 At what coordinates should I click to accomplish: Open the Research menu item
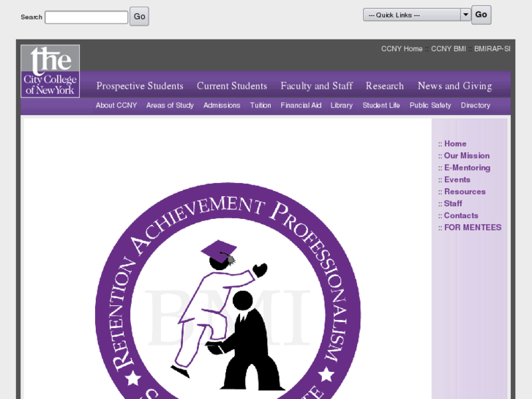click(x=385, y=86)
